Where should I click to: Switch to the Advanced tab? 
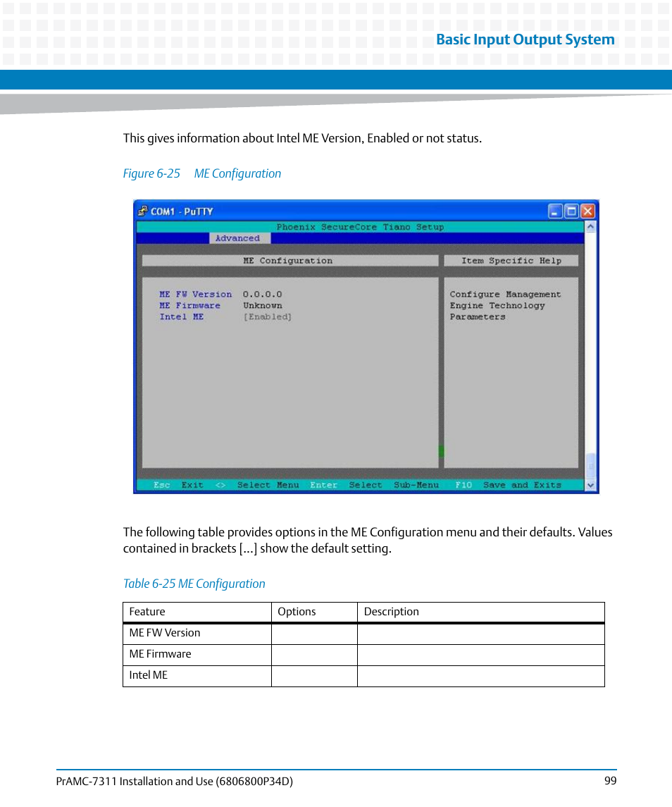(x=238, y=238)
